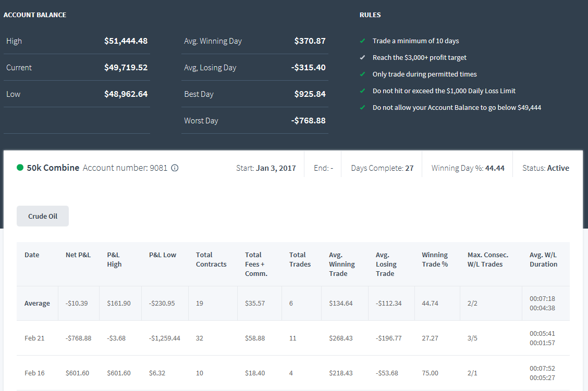Select the Crude Oil tab button
The height and width of the screenshot is (391, 588).
tap(43, 216)
